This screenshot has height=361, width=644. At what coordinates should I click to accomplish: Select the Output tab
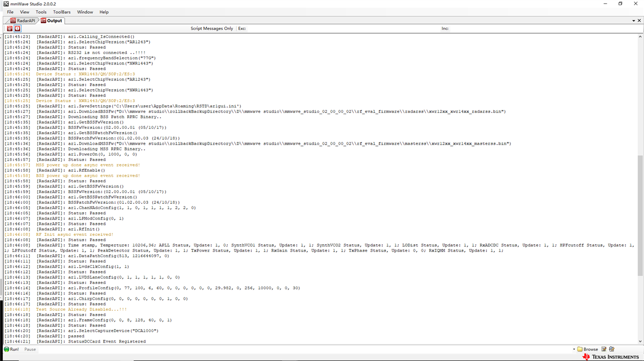52,20
